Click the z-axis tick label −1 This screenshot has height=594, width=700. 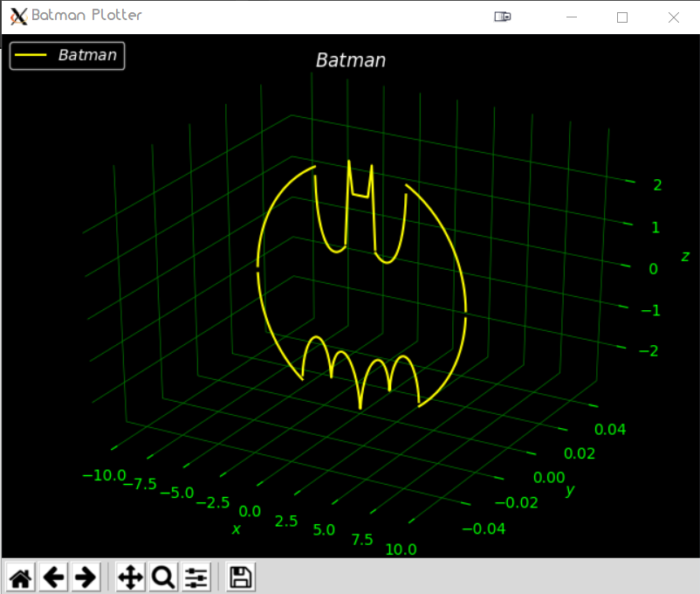(x=650, y=310)
